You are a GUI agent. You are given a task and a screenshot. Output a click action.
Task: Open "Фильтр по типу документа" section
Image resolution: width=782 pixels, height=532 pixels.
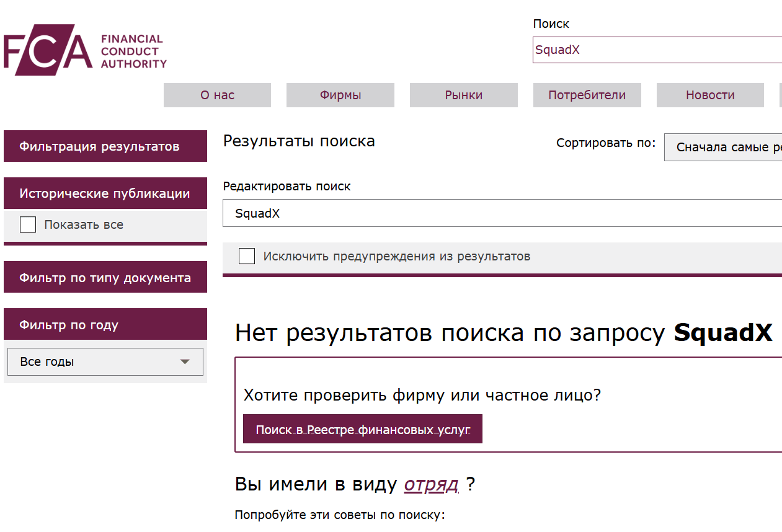click(105, 277)
